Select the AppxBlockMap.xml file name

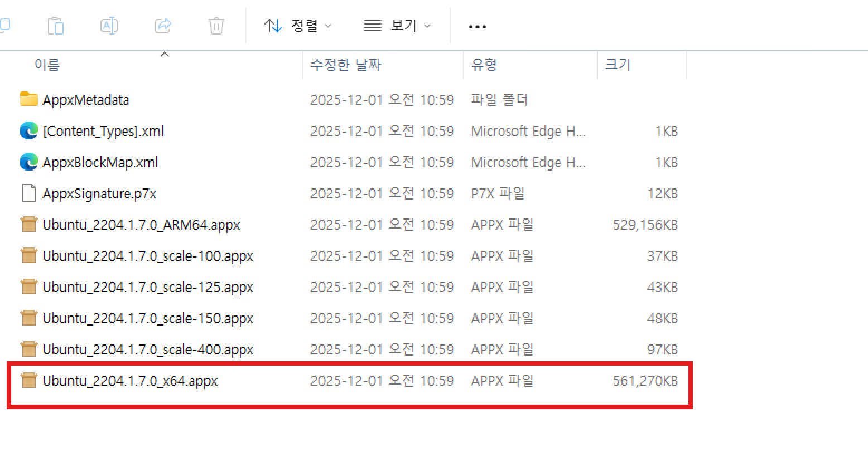100,162
